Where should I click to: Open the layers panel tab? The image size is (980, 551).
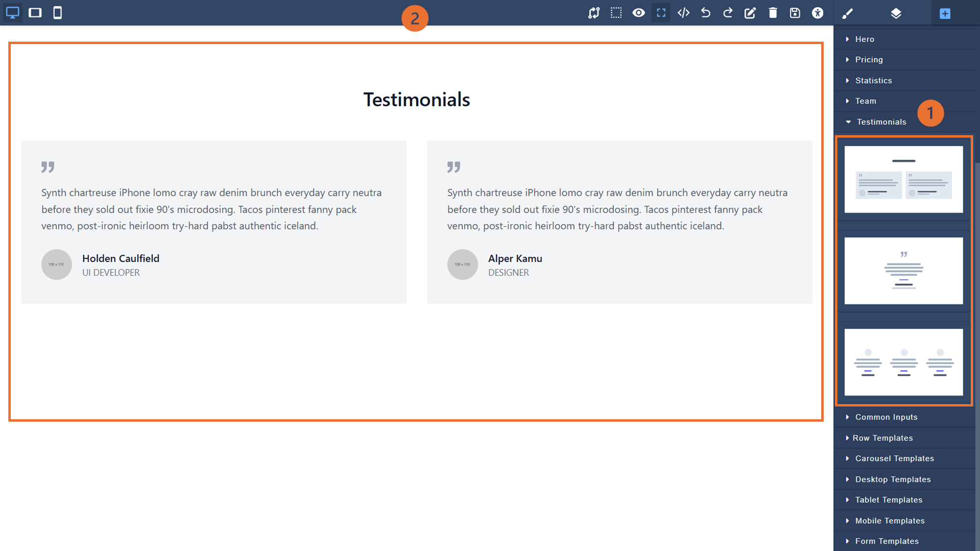coord(896,13)
